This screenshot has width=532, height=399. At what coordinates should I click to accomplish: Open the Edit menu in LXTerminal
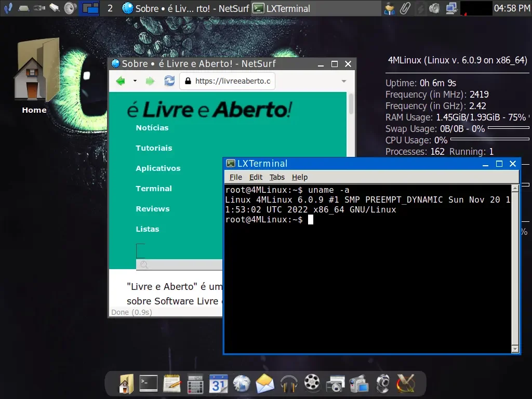click(256, 177)
